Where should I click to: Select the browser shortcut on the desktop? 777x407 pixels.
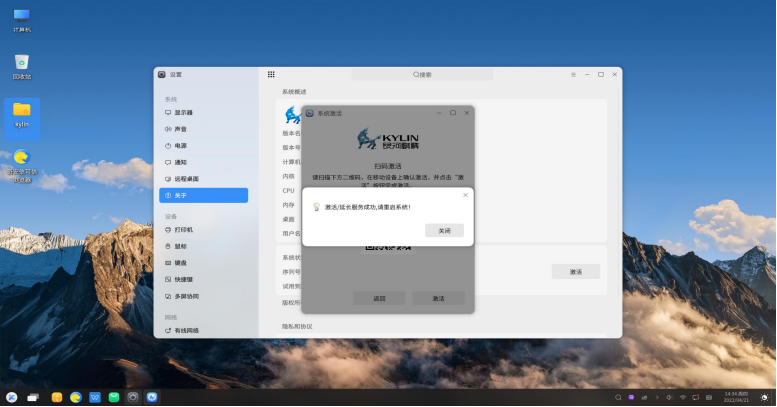point(22,166)
